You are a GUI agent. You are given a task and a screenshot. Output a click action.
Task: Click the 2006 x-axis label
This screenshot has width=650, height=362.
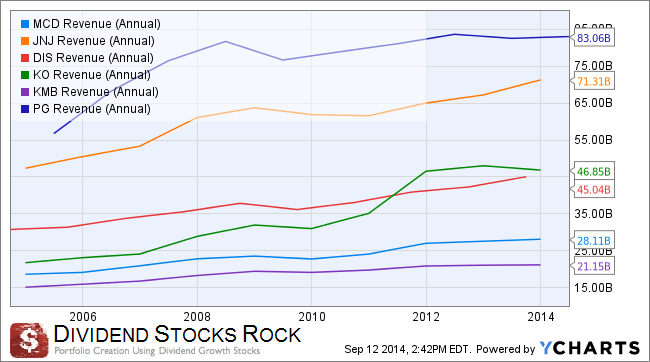(83, 317)
